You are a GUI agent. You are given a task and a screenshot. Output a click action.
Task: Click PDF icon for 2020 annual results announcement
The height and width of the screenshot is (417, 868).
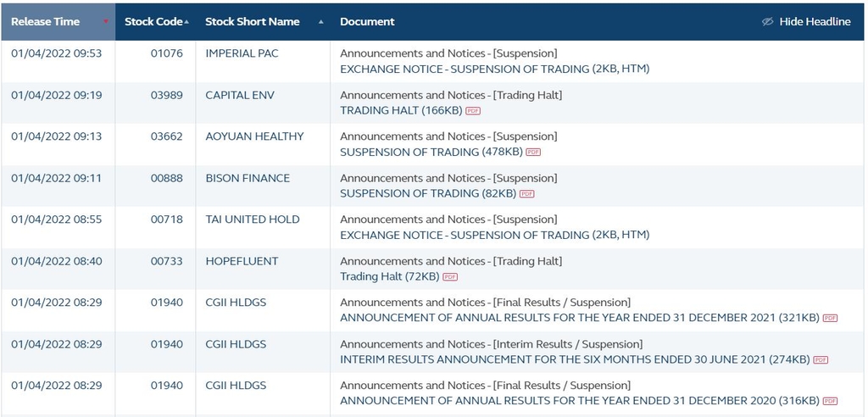coord(830,401)
